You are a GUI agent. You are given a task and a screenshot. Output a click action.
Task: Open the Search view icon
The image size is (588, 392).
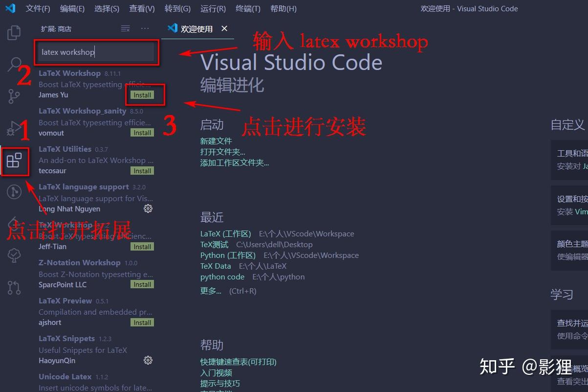tap(14, 64)
